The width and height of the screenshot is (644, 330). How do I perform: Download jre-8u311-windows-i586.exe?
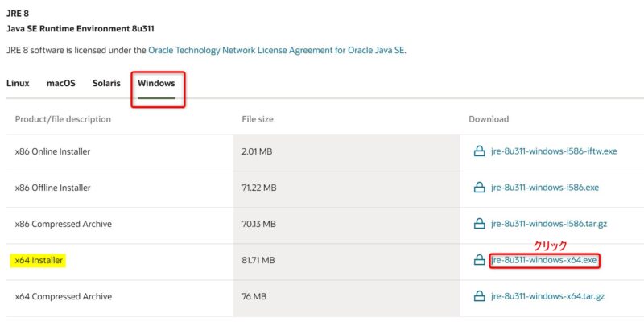545,188
